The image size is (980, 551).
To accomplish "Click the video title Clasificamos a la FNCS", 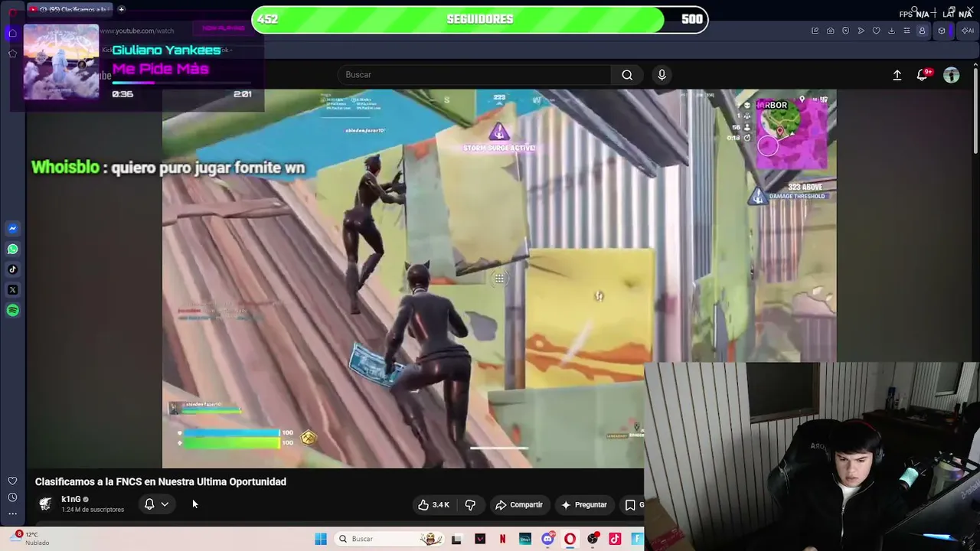I will [161, 481].
